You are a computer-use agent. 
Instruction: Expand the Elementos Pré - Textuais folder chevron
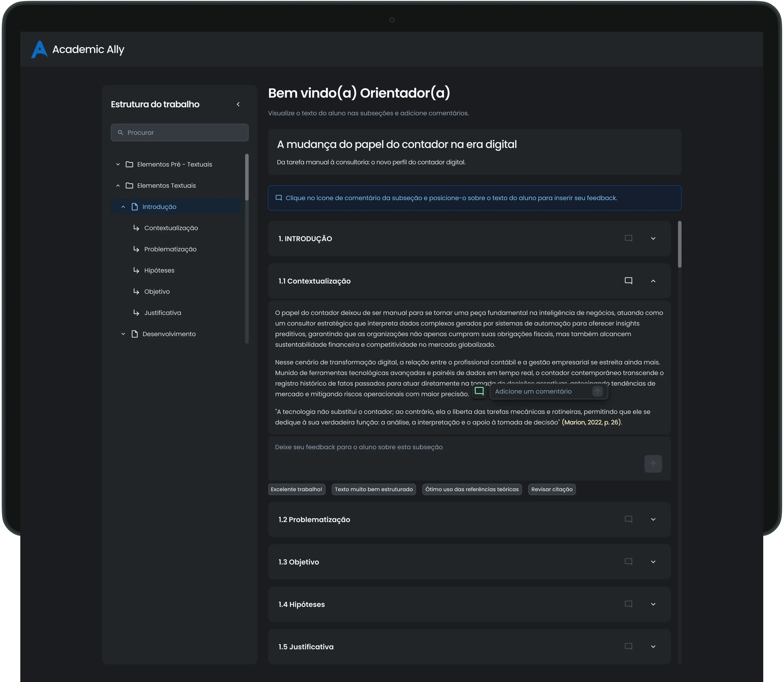pyautogui.click(x=118, y=164)
